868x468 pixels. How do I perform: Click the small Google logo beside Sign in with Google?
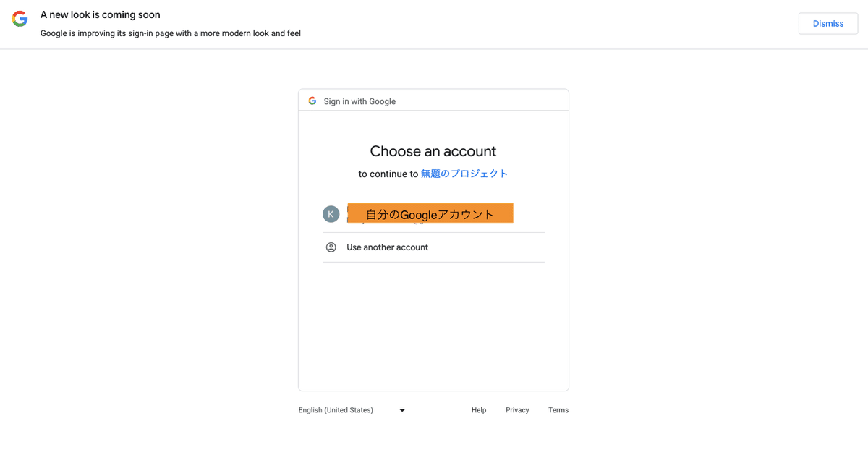[x=312, y=101]
